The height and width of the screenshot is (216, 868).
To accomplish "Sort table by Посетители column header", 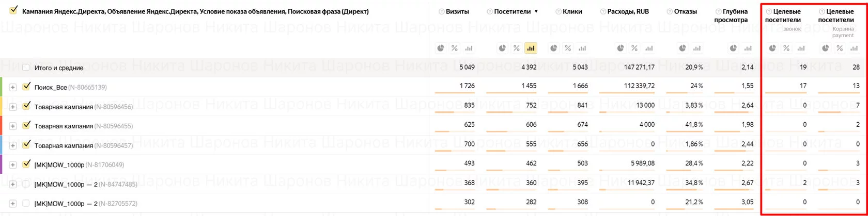I will click(512, 11).
